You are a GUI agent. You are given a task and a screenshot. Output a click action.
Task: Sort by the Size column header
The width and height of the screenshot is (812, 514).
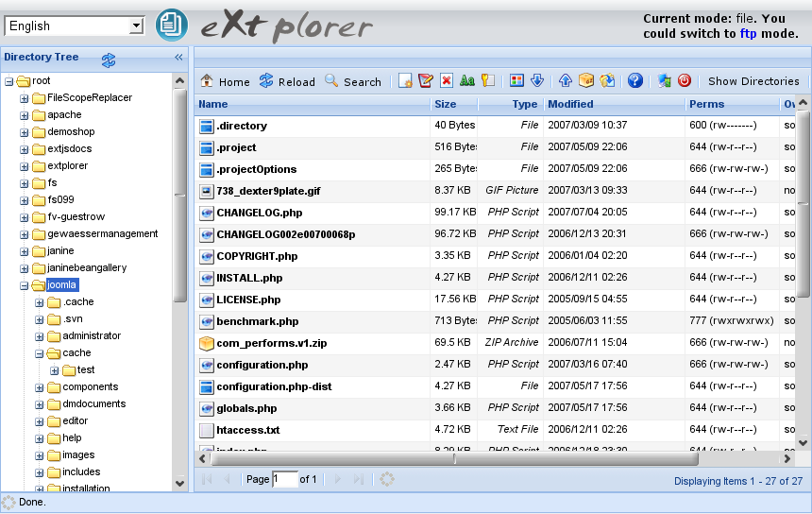point(453,104)
